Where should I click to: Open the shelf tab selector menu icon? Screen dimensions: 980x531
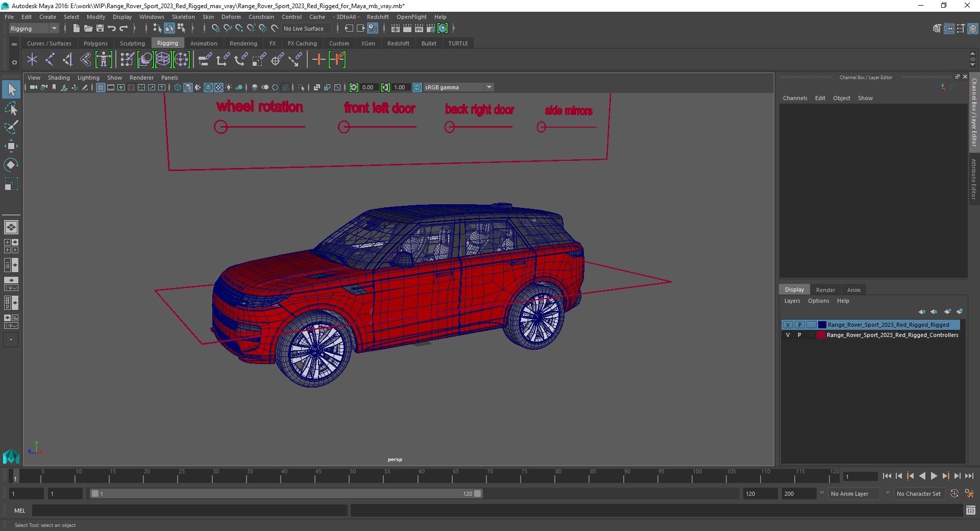(x=14, y=44)
